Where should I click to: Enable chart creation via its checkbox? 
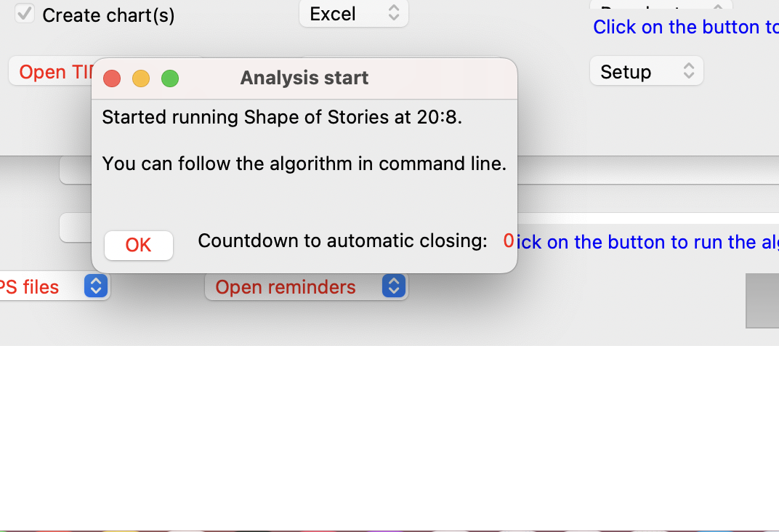pyautogui.click(x=25, y=13)
